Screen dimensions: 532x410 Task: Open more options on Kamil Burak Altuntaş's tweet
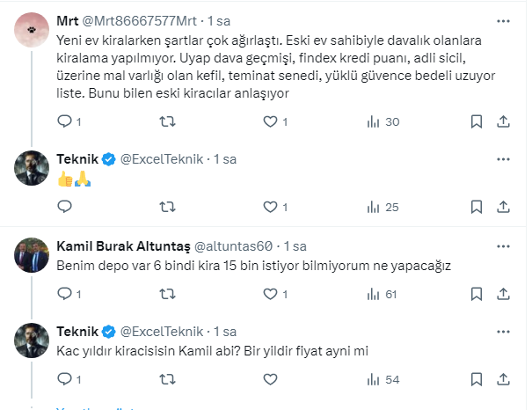tap(504, 245)
